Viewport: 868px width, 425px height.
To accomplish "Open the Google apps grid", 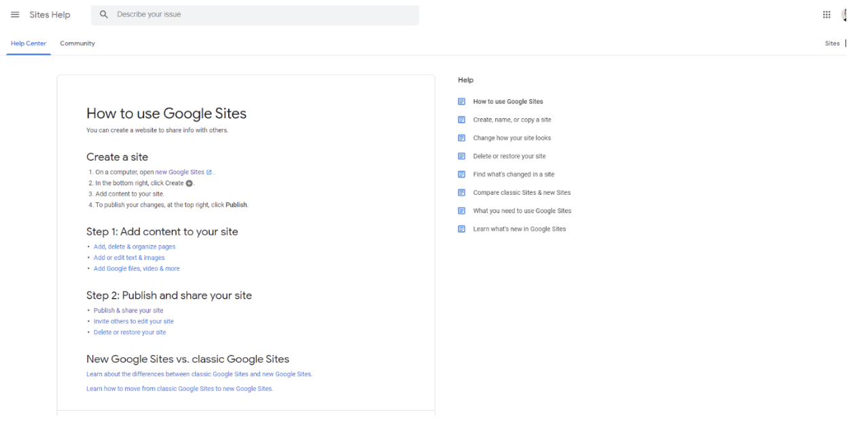I will click(x=827, y=14).
